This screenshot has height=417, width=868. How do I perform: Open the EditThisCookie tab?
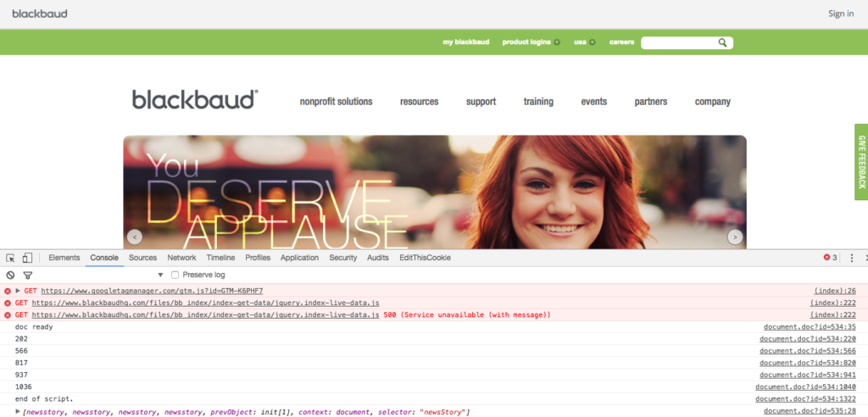point(426,258)
